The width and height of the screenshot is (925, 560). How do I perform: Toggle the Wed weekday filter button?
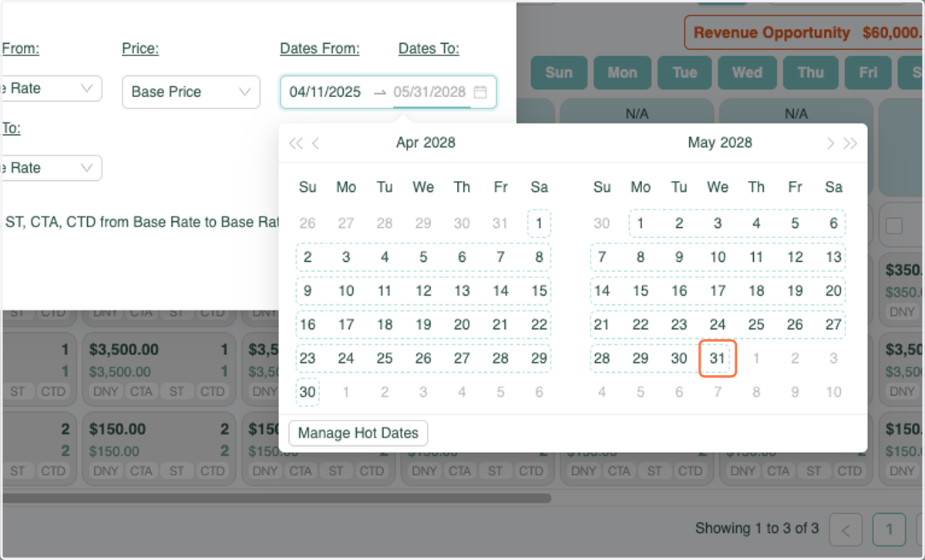coord(747,73)
